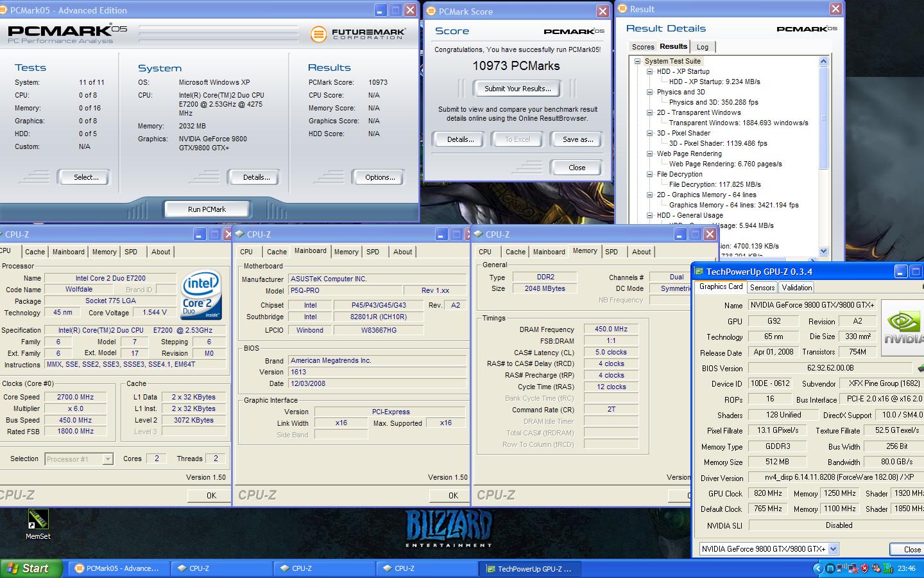
Task: Click the disconnected network tray icon
Action: tap(853, 568)
